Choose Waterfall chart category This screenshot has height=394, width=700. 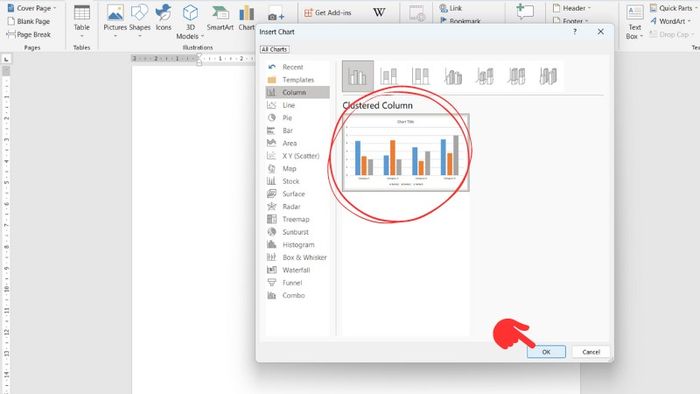pyautogui.click(x=297, y=270)
